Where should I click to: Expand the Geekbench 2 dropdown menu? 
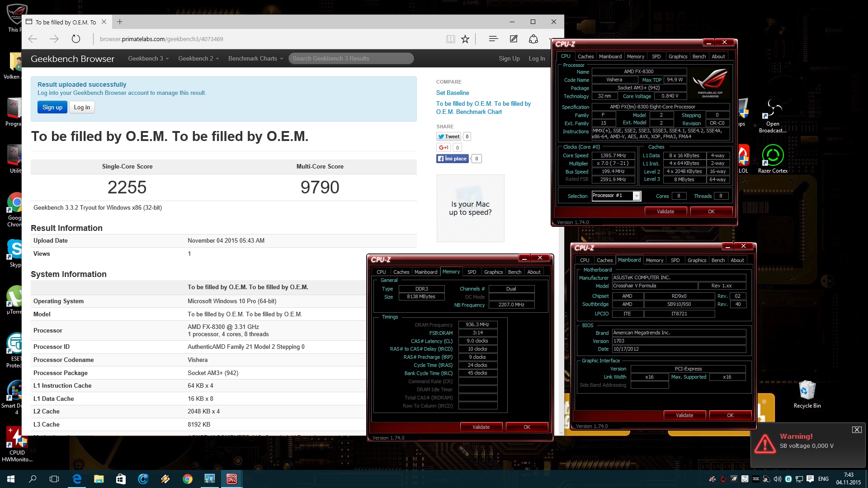[198, 58]
